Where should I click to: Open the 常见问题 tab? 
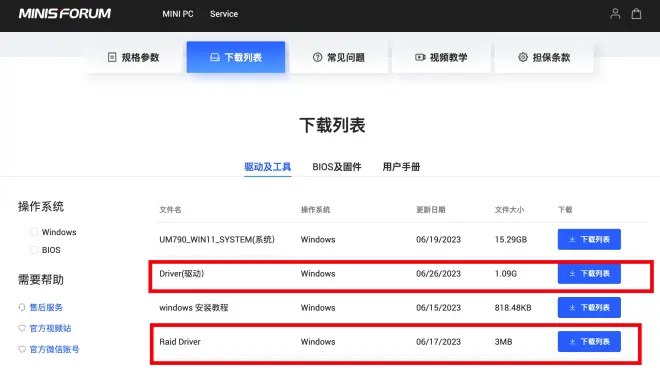(339, 57)
